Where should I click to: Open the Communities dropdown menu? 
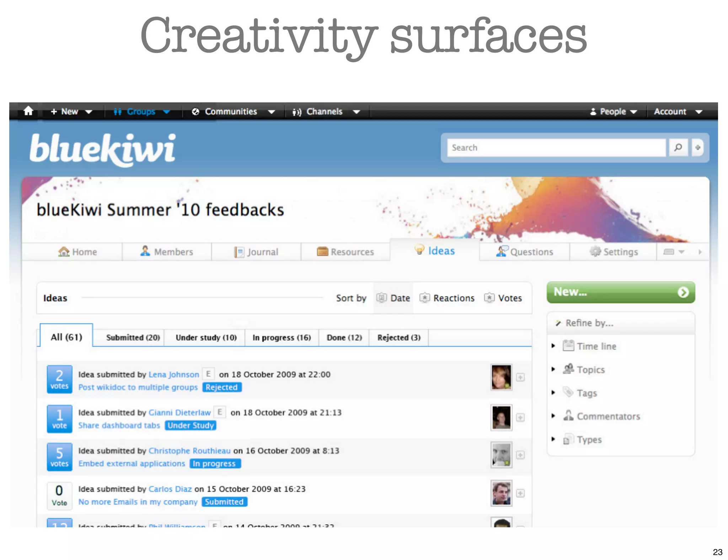click(233, 112)
